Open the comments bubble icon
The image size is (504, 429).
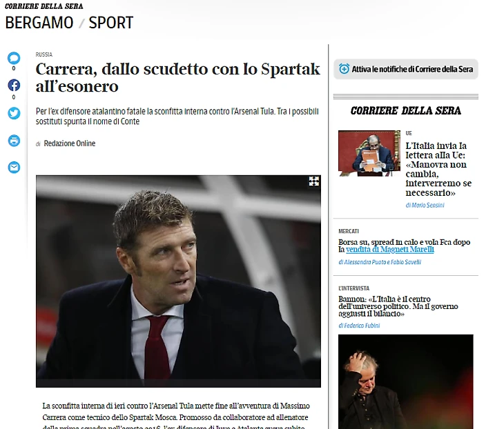pyautogui.click(x=14, y=58)
